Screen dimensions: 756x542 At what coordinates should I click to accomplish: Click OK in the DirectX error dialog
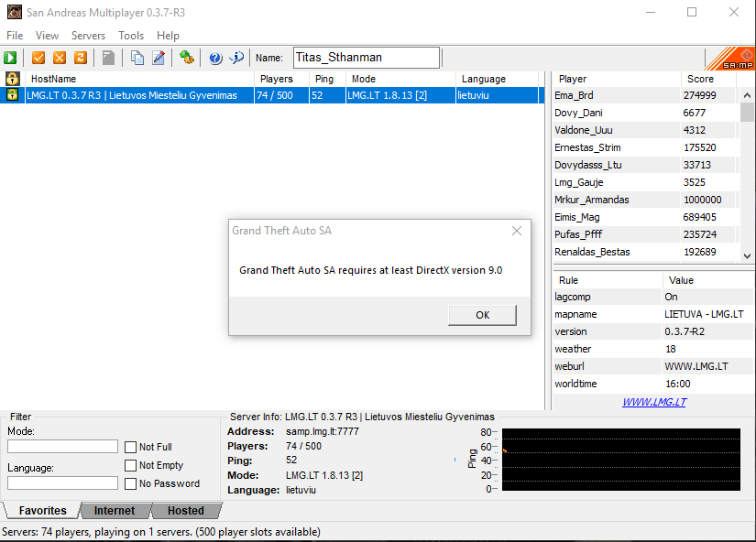coord(482,315)
